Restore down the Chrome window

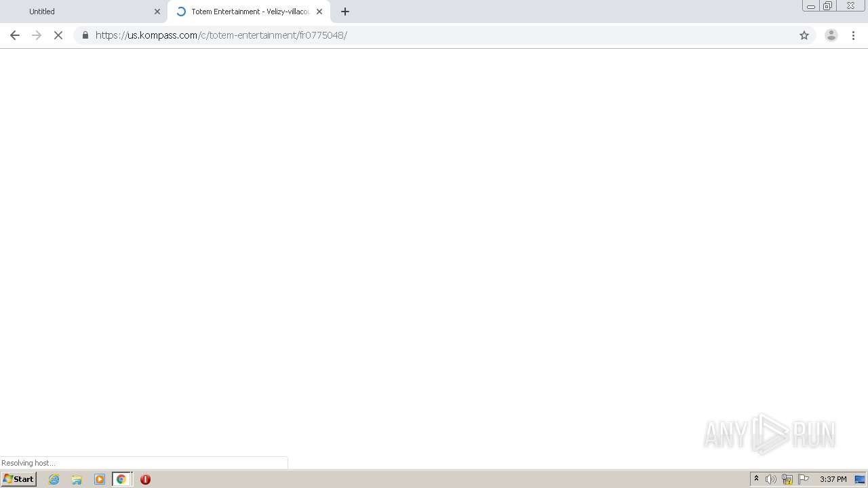coord(828,6)
